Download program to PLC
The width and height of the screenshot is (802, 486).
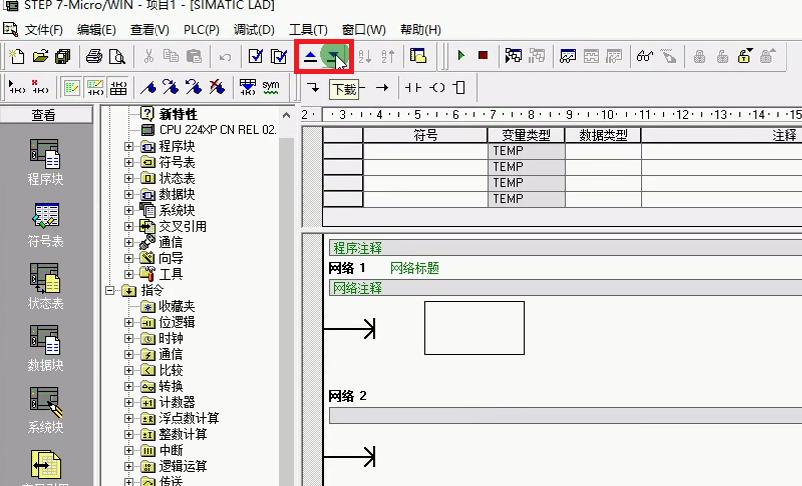333,56
